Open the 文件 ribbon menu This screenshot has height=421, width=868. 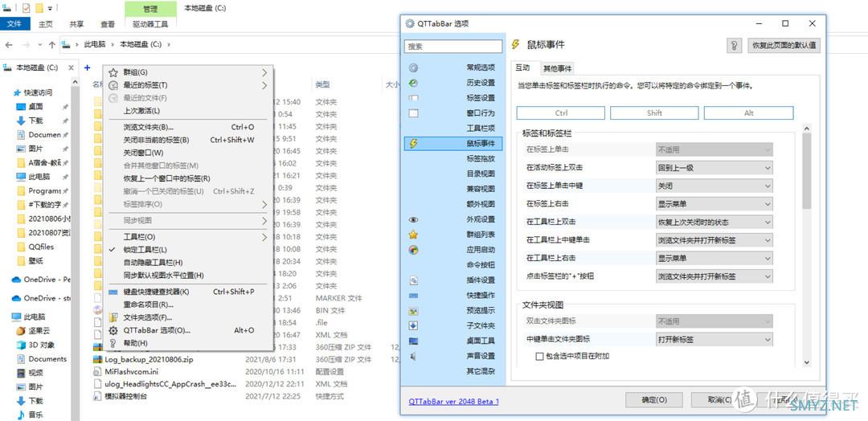click(14, 24)
